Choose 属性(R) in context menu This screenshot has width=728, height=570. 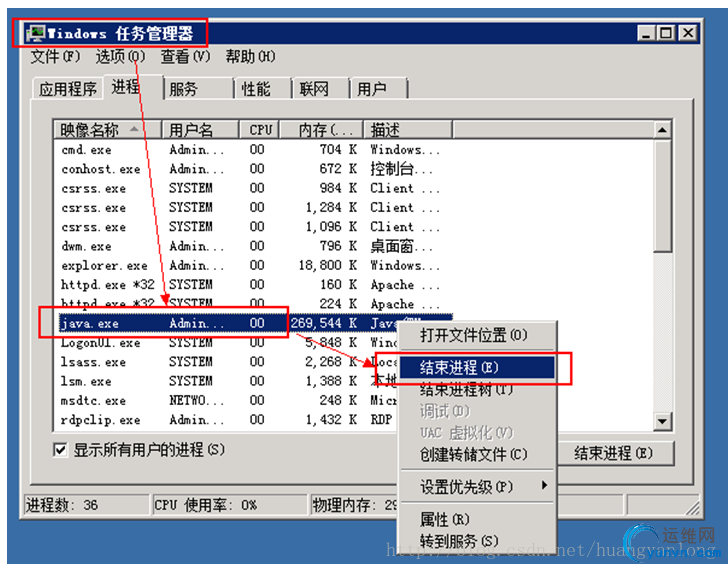tap(477, 519)
